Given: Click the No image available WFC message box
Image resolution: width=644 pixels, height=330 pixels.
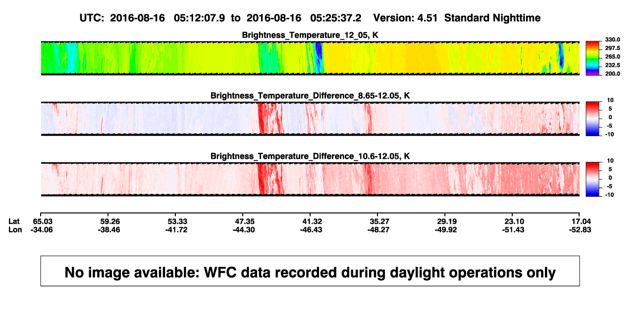Looking at the screenshot, I should (x=310, y=271).
